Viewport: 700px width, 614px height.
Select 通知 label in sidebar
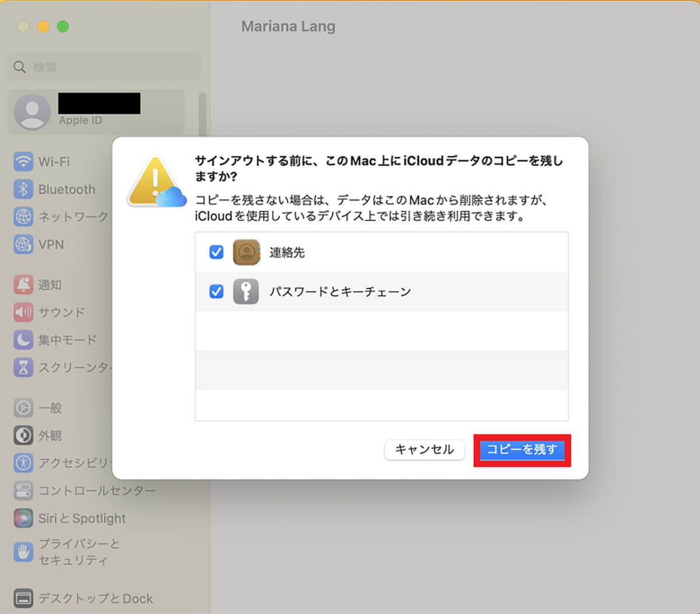[x=50, y=285]
